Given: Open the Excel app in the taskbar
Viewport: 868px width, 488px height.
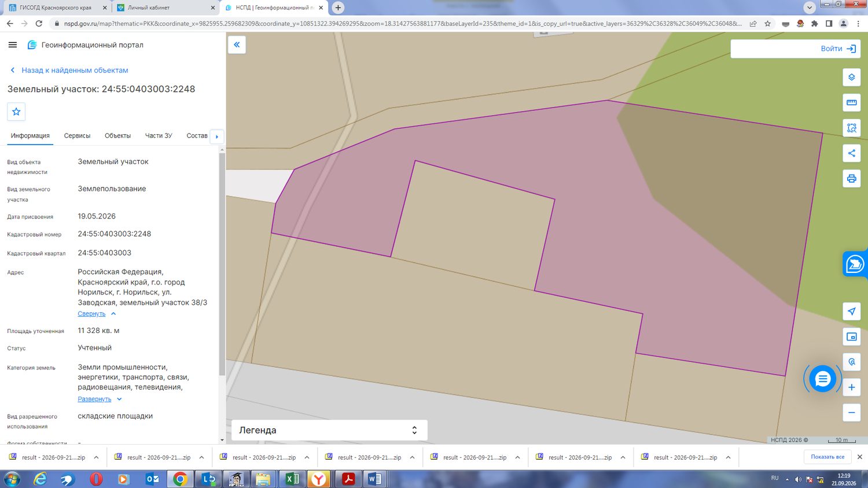Looking at the screenshot, I should pos(292,479).
